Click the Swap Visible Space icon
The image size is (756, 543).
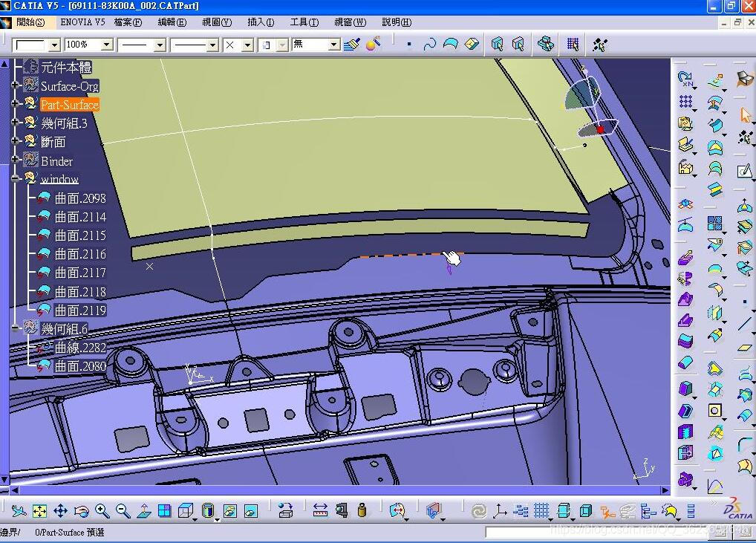pyautogui.click(x=251, y=510)
